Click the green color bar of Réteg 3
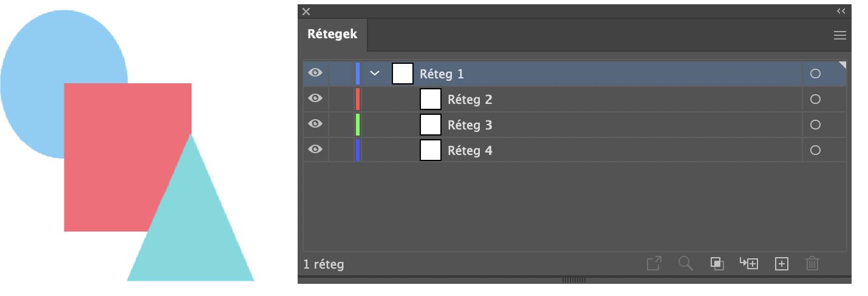Image resolution: width=868 pixels, height=296 pixels. [358, 125]
